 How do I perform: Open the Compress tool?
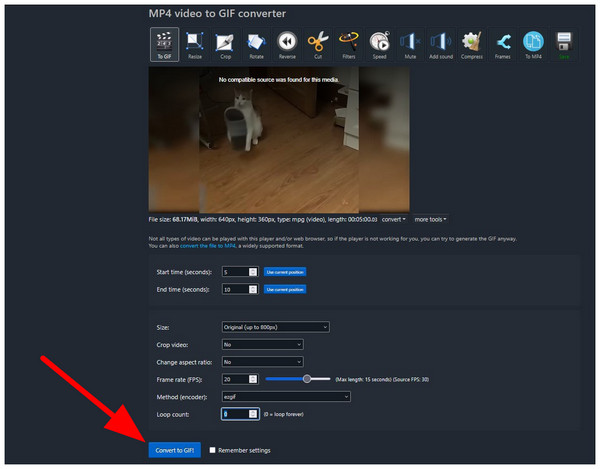[472, 44]
